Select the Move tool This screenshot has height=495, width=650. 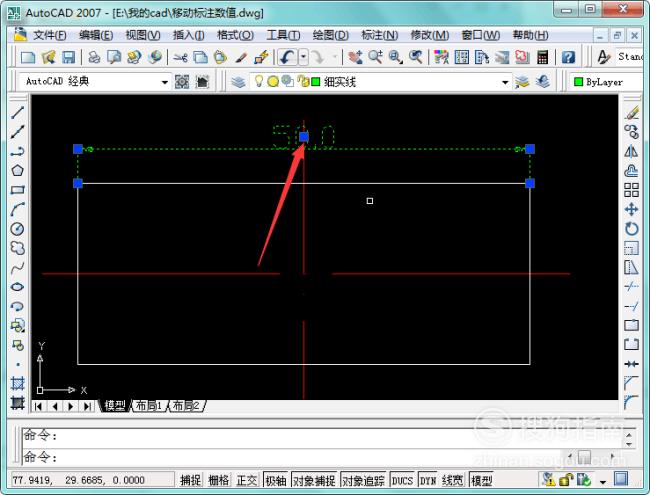(632, 209)
